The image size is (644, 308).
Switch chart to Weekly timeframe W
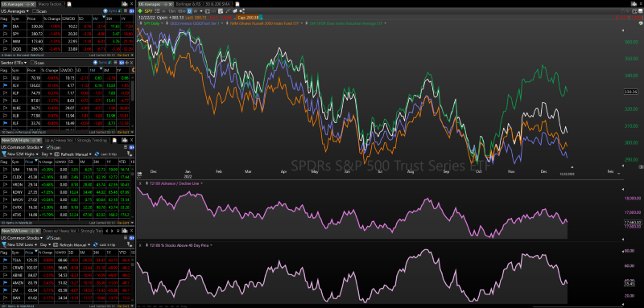tap(195, 10)
